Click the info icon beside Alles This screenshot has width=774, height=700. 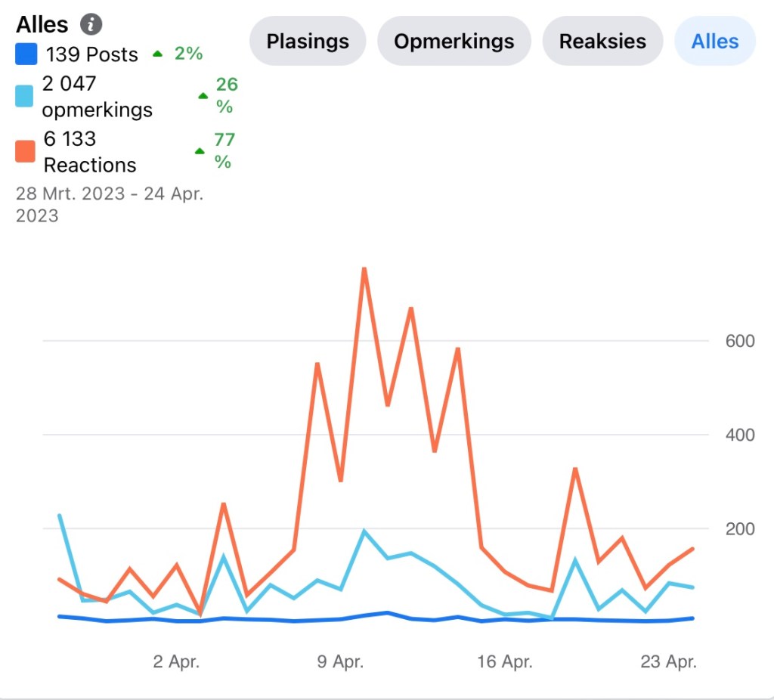(x=91, y=24)
